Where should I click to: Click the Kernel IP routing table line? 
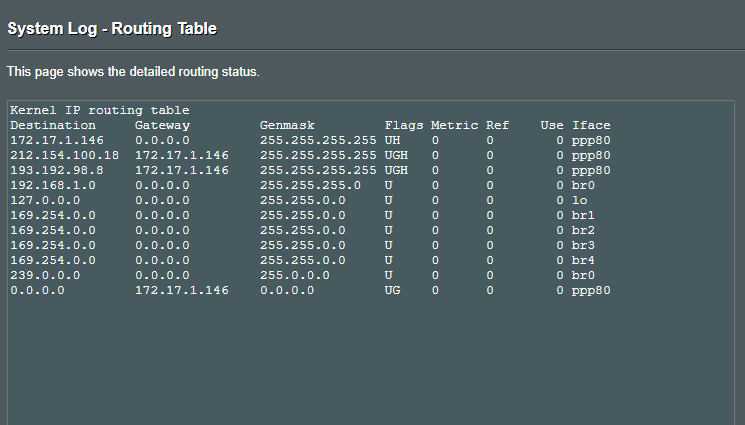point(99,110)
